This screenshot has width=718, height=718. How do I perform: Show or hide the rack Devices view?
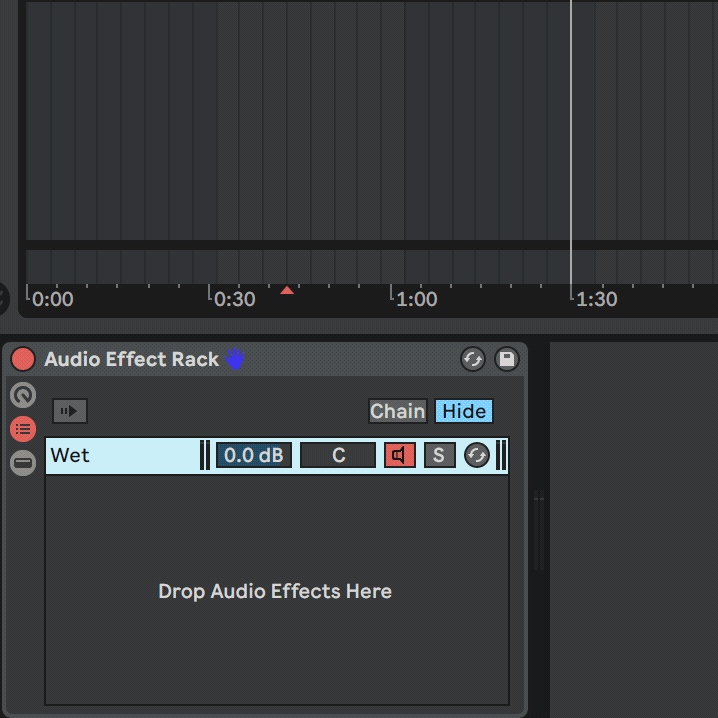click(22, 463)
